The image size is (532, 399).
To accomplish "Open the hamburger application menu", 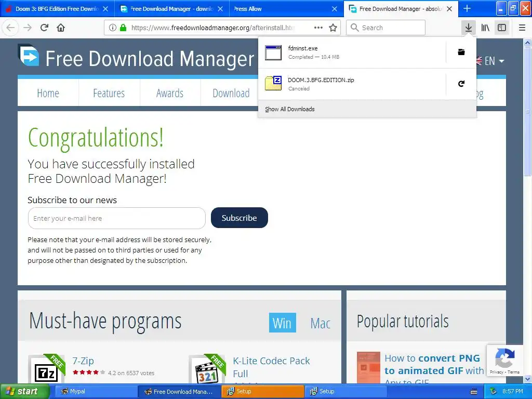I will pos(522,28).
